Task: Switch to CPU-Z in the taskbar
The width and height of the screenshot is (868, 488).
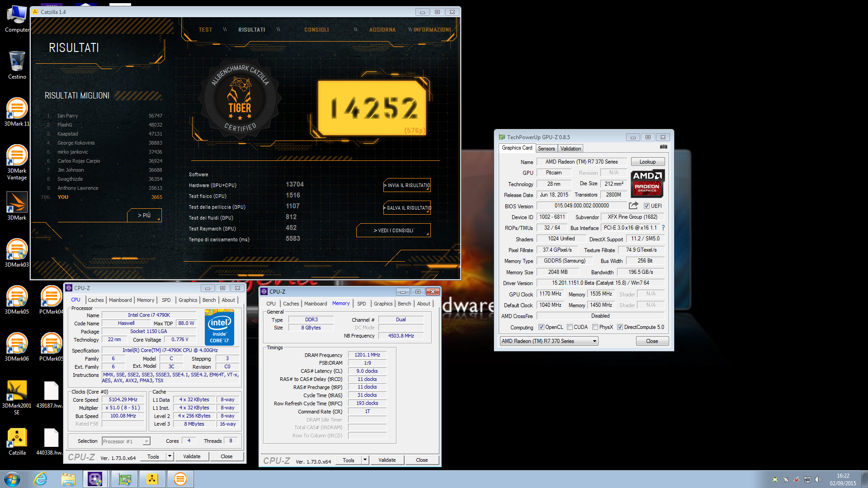Action: click(x=95, y=479)
